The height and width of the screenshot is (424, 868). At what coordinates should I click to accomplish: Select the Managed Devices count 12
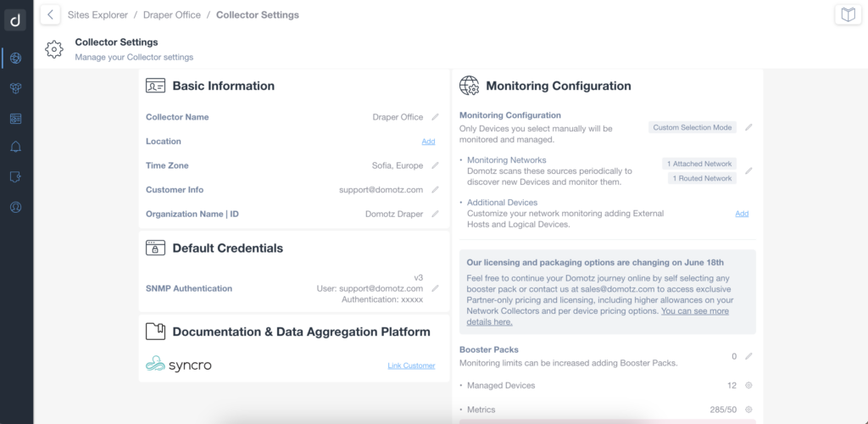(x=732, y=385)
